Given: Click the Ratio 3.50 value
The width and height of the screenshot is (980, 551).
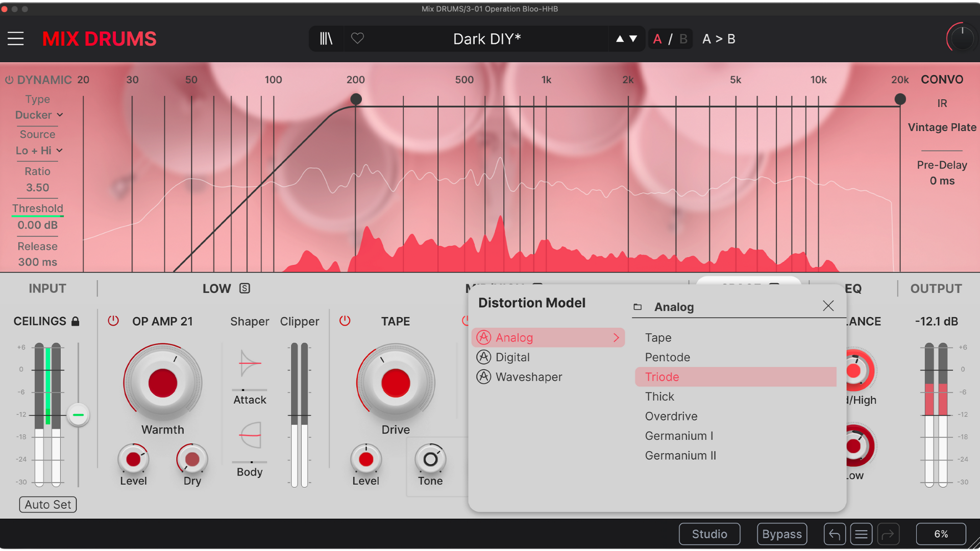Looking at the screenshot, I should point(38,188).
